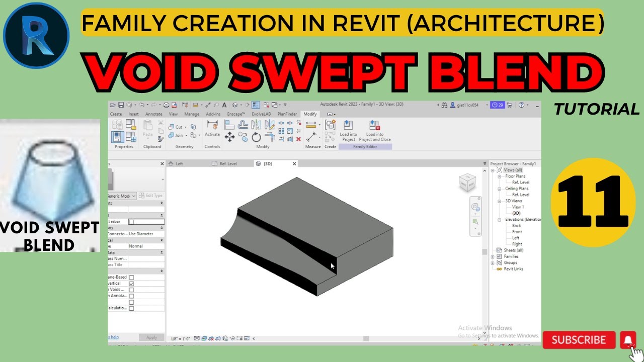Toggle the Annotation checkbox in Properties
The image size is (644, 362).
click(x=131, y=296)
